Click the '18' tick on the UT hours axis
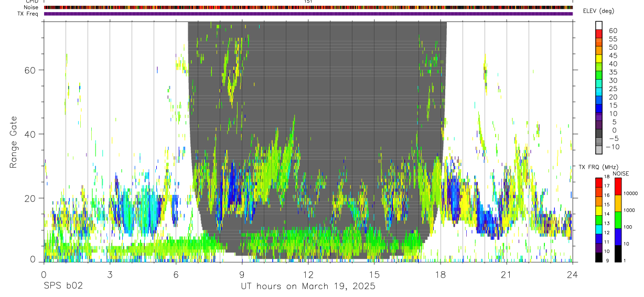 [x=440, y=274]
